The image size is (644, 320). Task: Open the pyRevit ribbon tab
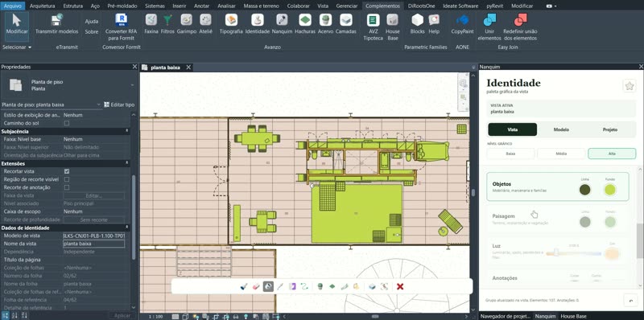point(493,6)
